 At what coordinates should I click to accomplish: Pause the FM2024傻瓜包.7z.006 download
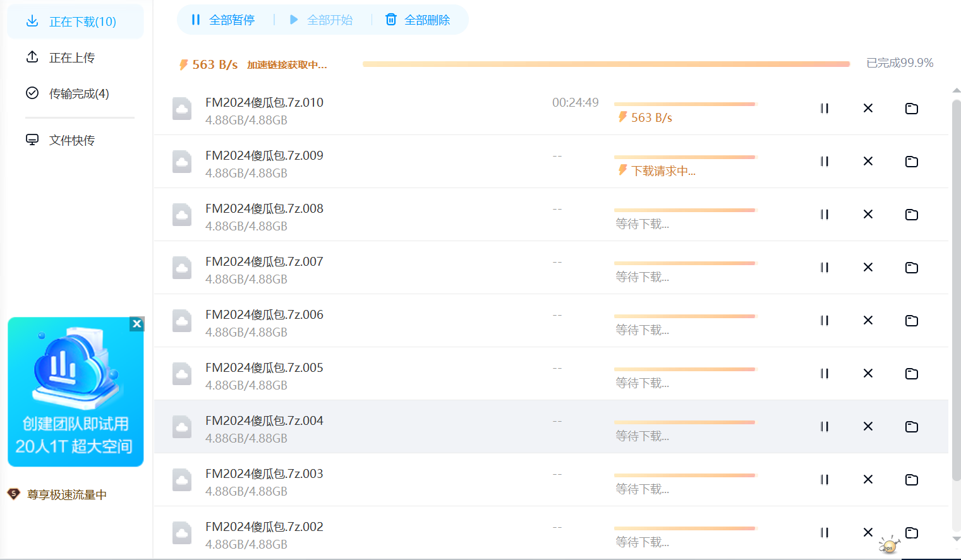(824, 321)
